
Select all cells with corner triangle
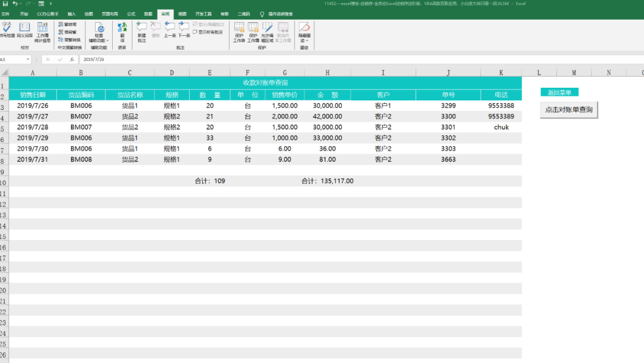[5, 72]
